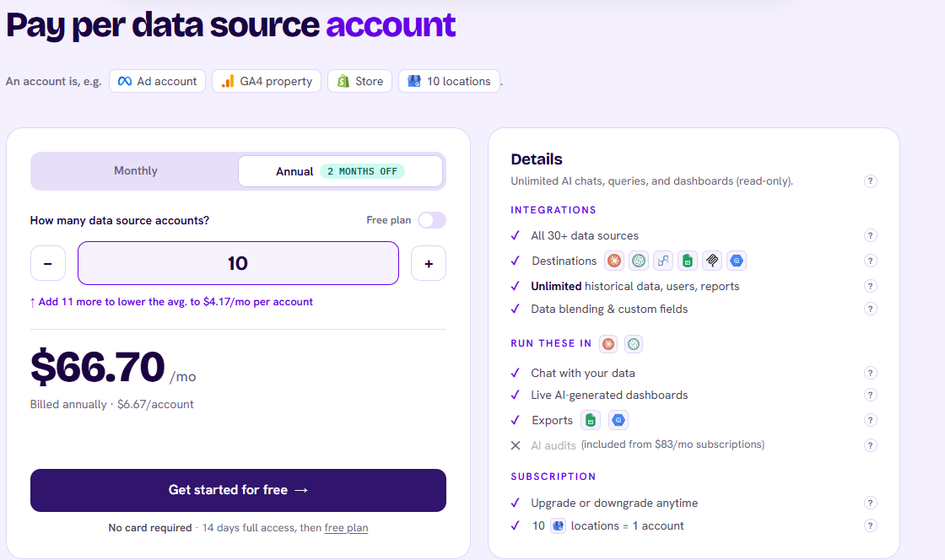Click BigQuery icon next to Exports
Viewport: 945px width, 560px height.
coord(618,420)
